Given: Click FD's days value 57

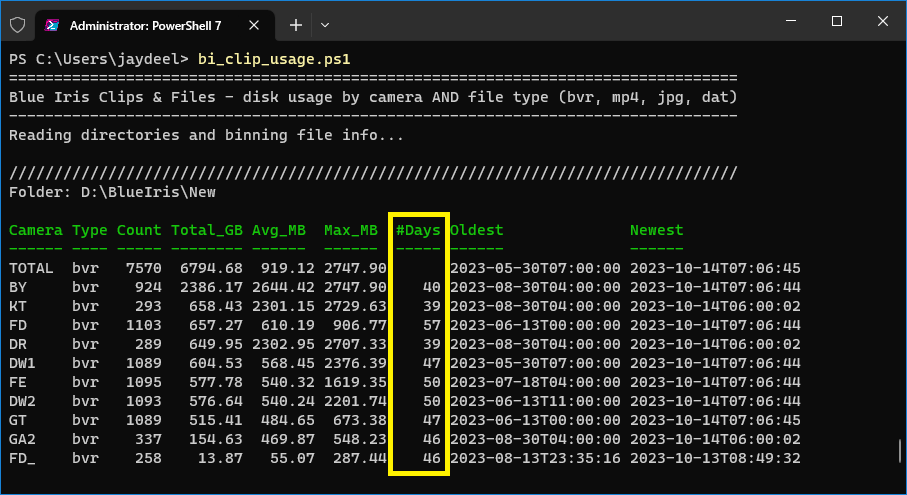Looking at the screenshot, I should 432,325.
